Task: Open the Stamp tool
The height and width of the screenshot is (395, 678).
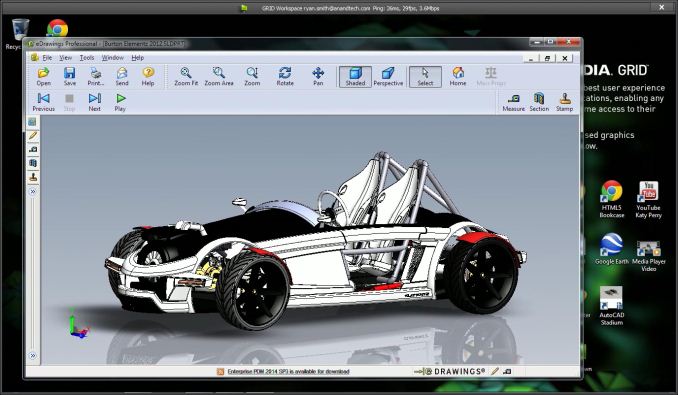Action: (565, 102)
